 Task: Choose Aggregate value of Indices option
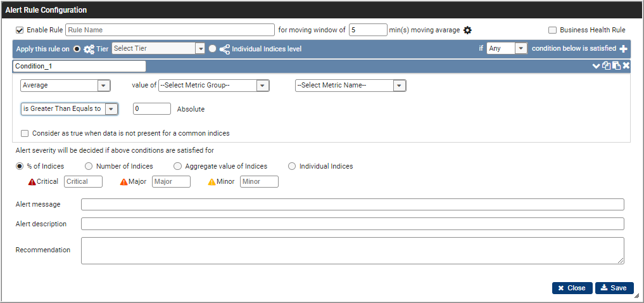pyautogui.click(x=177, y=167)
